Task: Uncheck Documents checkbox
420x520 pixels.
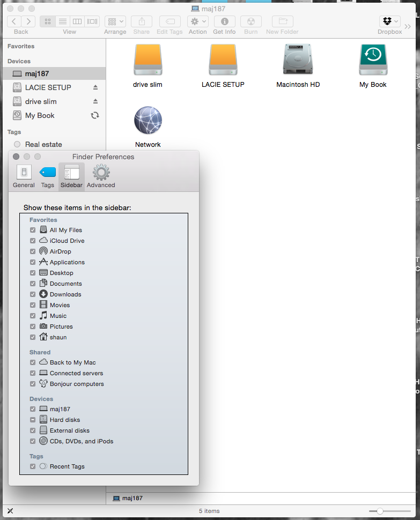Action: pos(33,284)
